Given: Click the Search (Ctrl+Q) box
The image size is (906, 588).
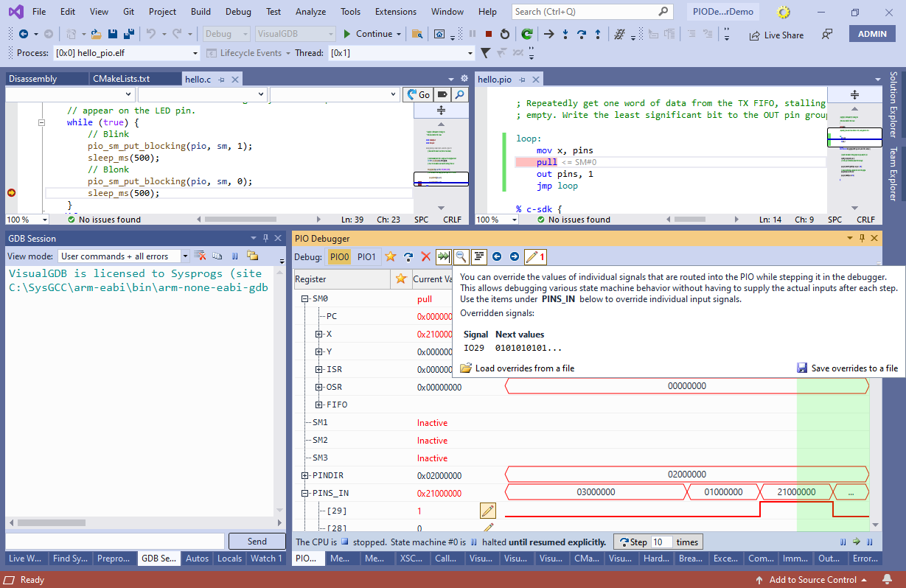Looking at the screenshot, I should click(x=591, y=12).
